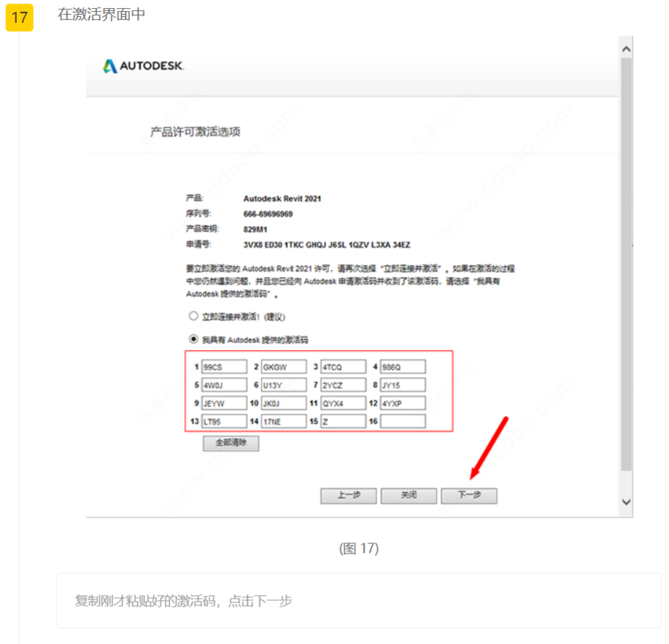Image resolution: width=669 pixels, height=644 pixels.
Task: Select '立即连接并激活' radio option
Action: [193, 317]
